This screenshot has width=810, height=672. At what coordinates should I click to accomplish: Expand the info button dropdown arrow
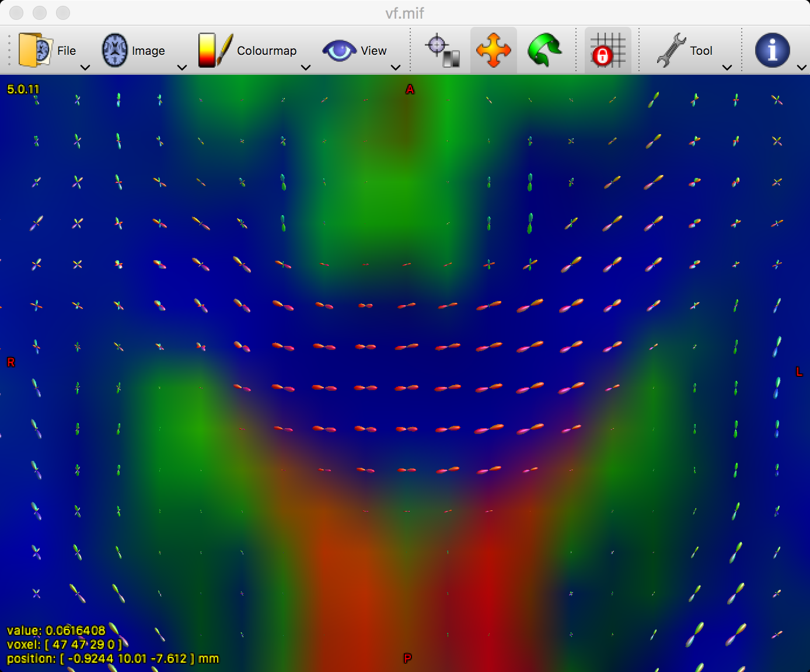click(802, 68)
